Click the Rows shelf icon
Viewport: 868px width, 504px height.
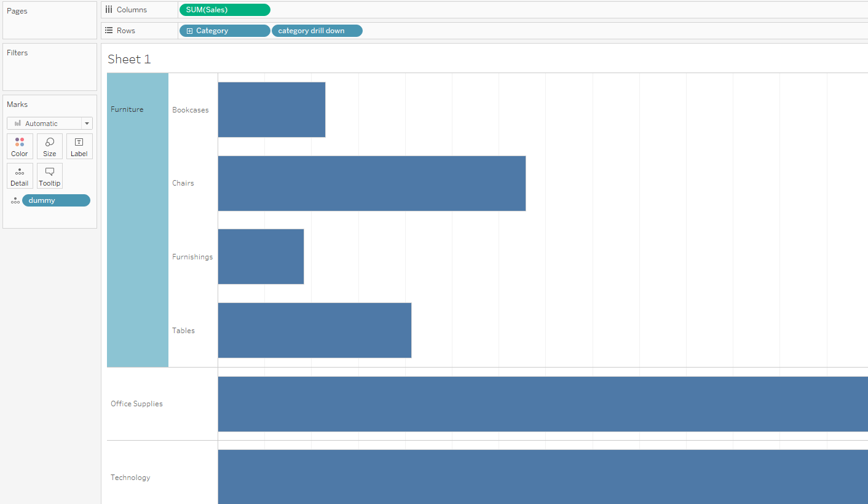click(x=109, y=31)
